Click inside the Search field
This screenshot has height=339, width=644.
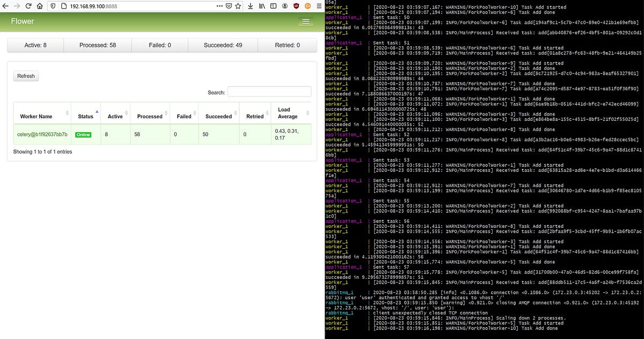[x=269, y=92]
